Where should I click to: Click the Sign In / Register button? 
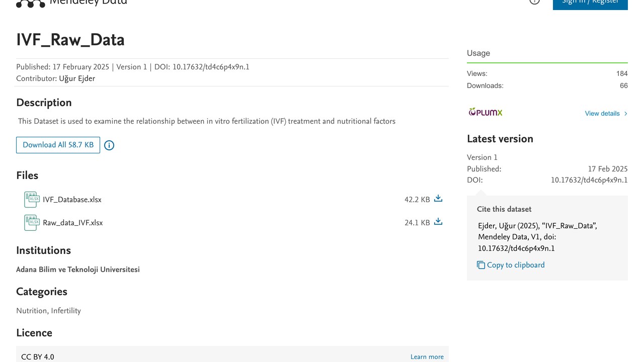590,3
